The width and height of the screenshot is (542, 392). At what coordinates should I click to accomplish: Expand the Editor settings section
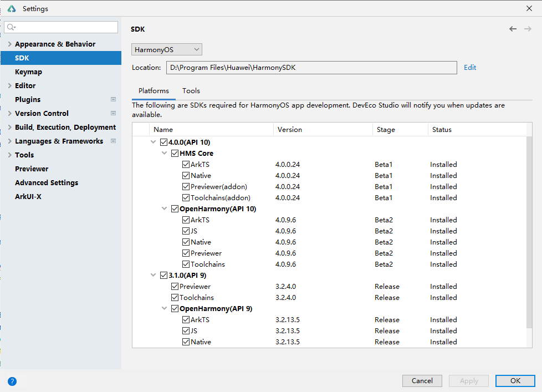click(9, 85)
